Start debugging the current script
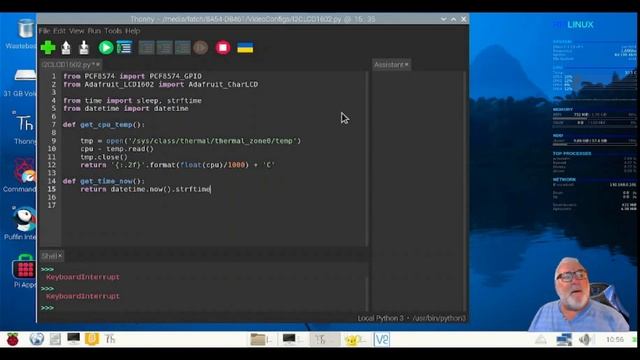This screenshot has height=360, width=640. [x=124, y=48]
